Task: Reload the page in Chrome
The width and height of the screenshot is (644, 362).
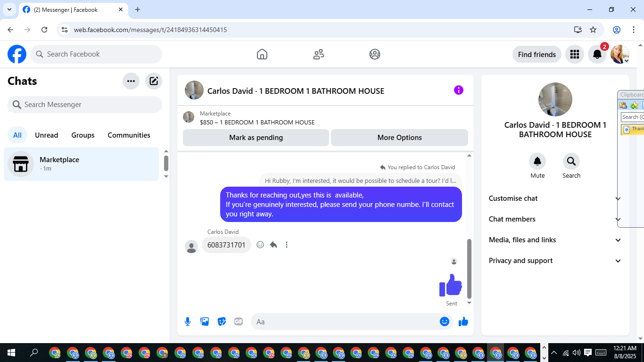Action: tap(44, 30)
